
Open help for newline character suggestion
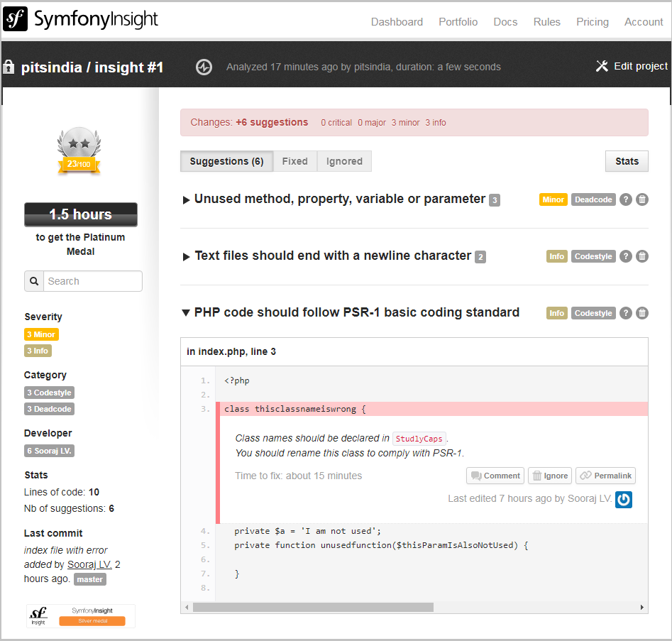(x=626, y=256)
